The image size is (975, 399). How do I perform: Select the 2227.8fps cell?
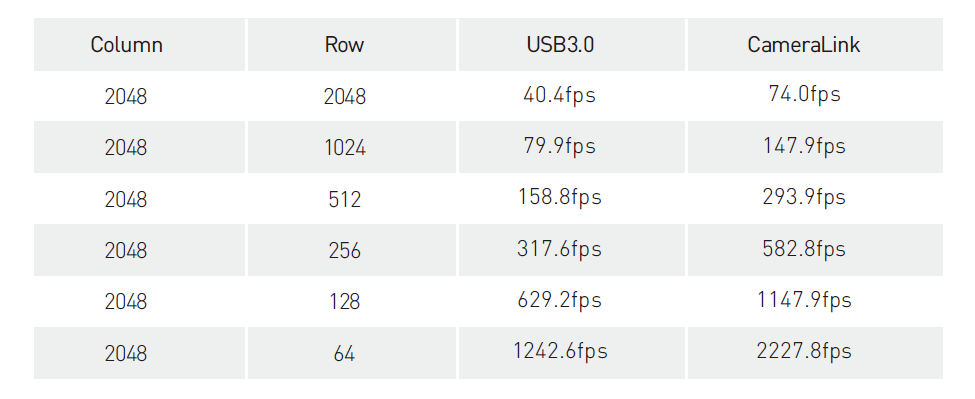(x=815, y=353)
